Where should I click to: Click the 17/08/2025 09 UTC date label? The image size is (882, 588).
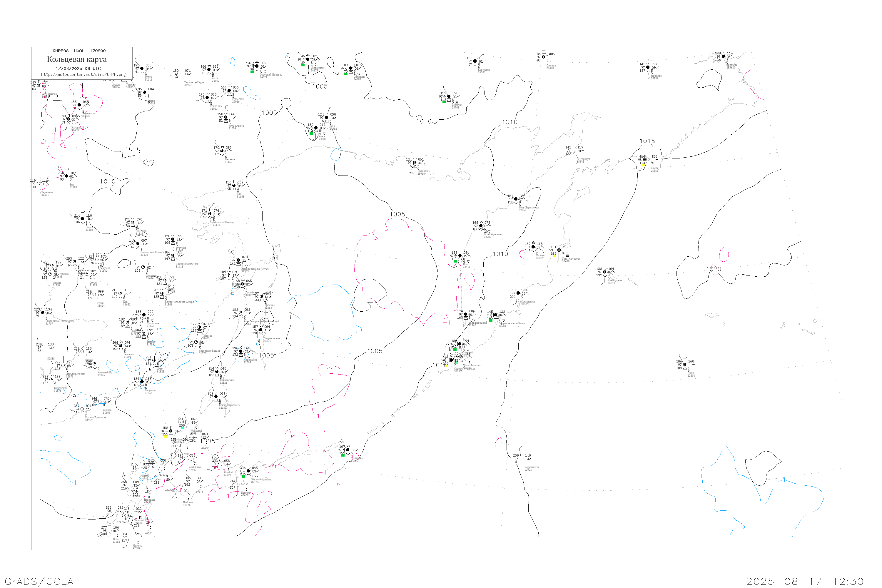coord(78,69)
